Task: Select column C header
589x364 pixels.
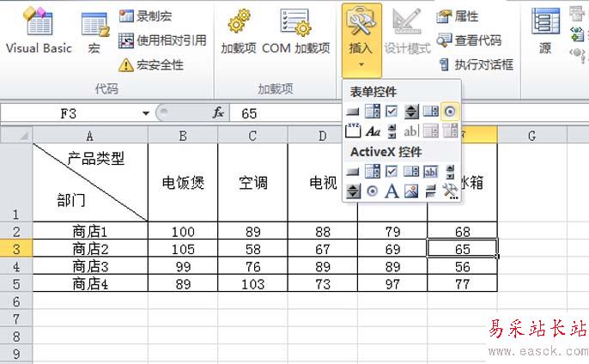Action: coord(252,136)
